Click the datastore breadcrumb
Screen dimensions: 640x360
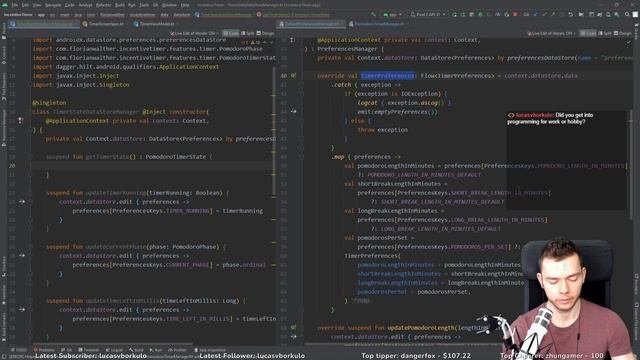click(182, 14)
